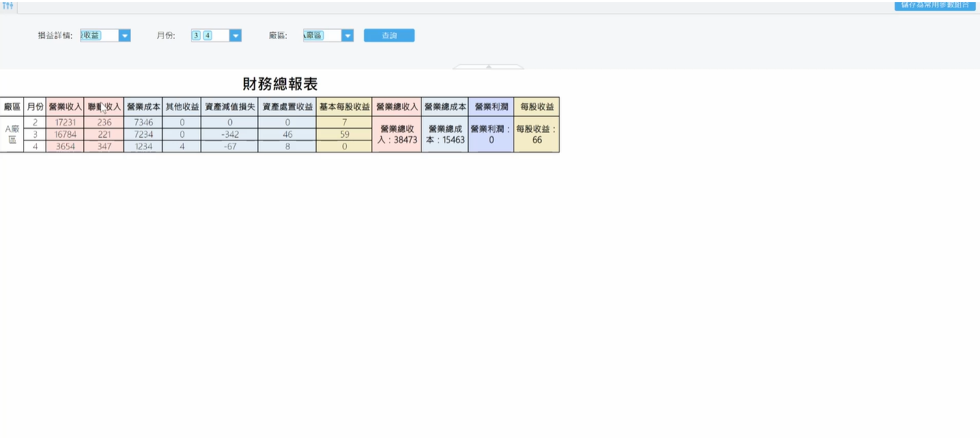Viewport: 980px width, 438px height.
Task: Open the 月份 dropdown arrow in the filter bar
Action: click(235, 36)
